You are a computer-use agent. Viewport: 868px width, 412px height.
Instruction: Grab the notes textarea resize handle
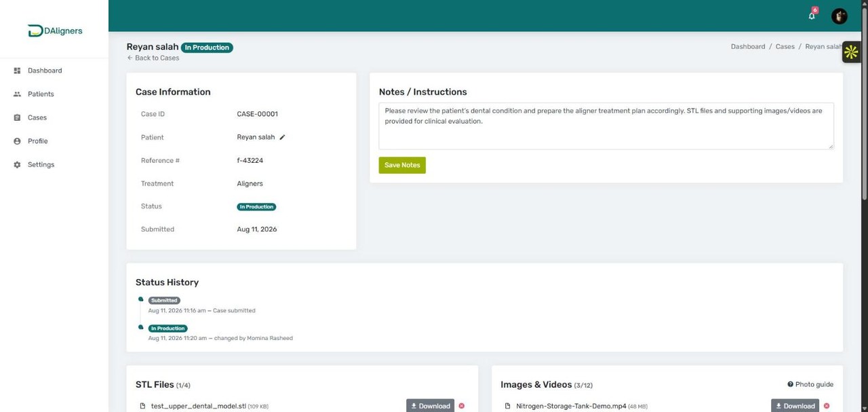coord(831,147)
